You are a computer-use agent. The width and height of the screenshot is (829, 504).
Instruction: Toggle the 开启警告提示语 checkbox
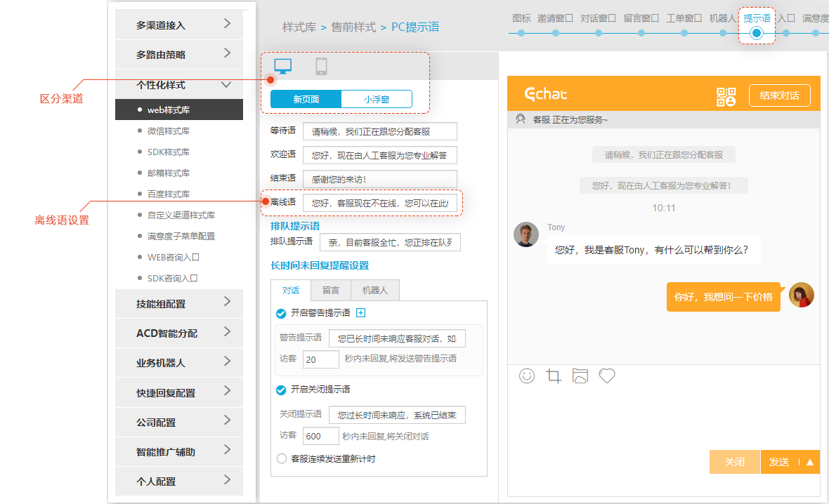(281, 314)
